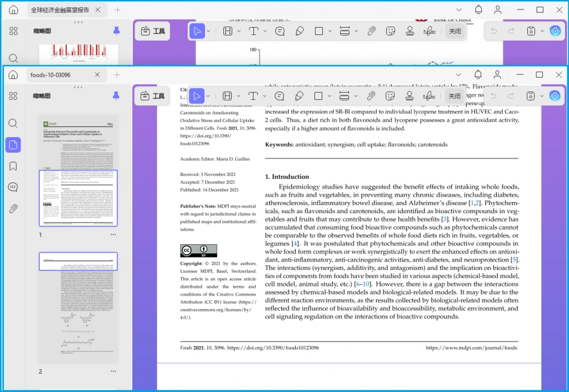Click the search icon in lower sidebar

point(13,123)
